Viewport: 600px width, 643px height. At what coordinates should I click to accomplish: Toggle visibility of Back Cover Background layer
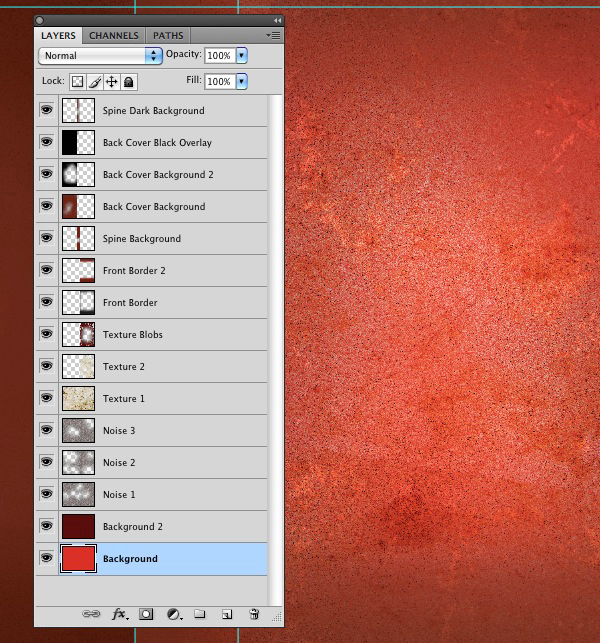(x=46, y=206)
